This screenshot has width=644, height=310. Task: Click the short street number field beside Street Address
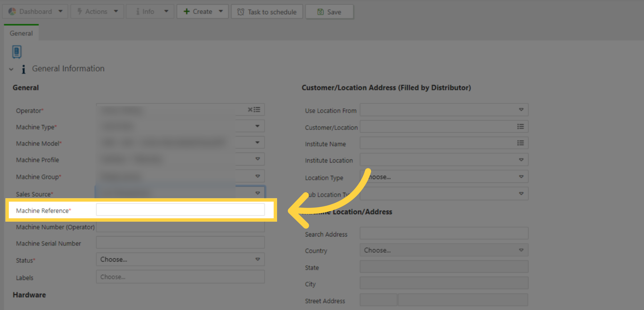coord(379,300)
